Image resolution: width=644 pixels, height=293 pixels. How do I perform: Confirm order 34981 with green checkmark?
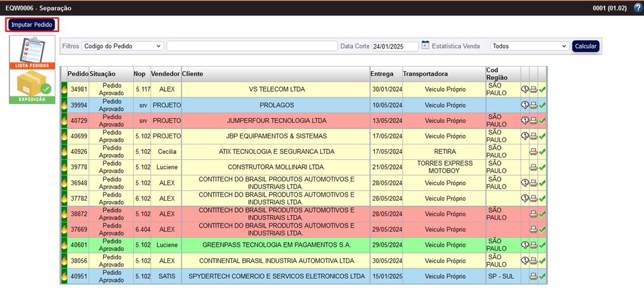542,89
